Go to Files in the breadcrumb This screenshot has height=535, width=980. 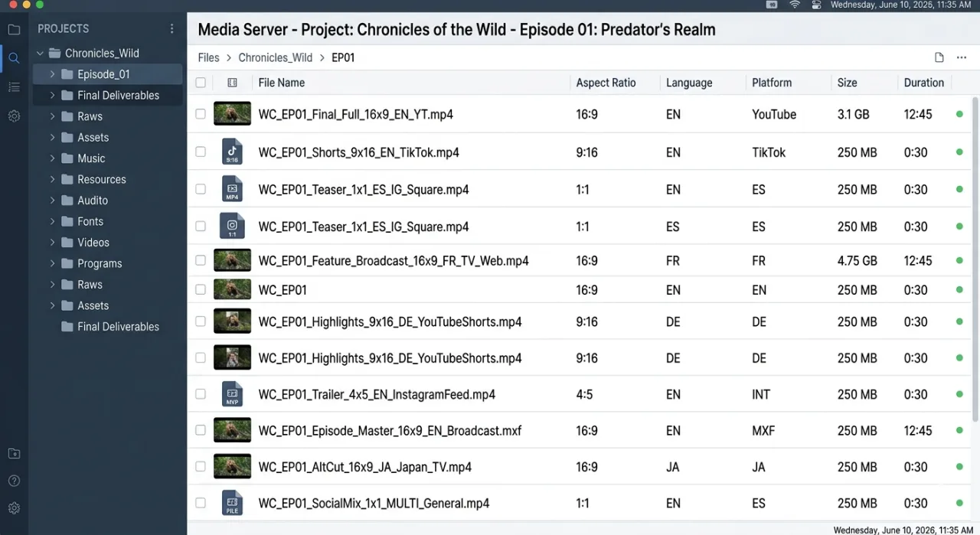[208, 57]
